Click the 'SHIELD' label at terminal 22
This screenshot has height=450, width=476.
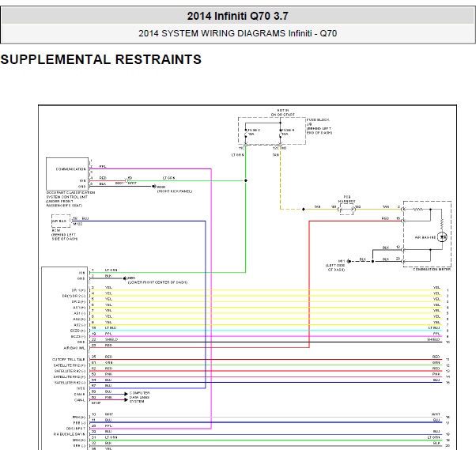pos(111,339)
